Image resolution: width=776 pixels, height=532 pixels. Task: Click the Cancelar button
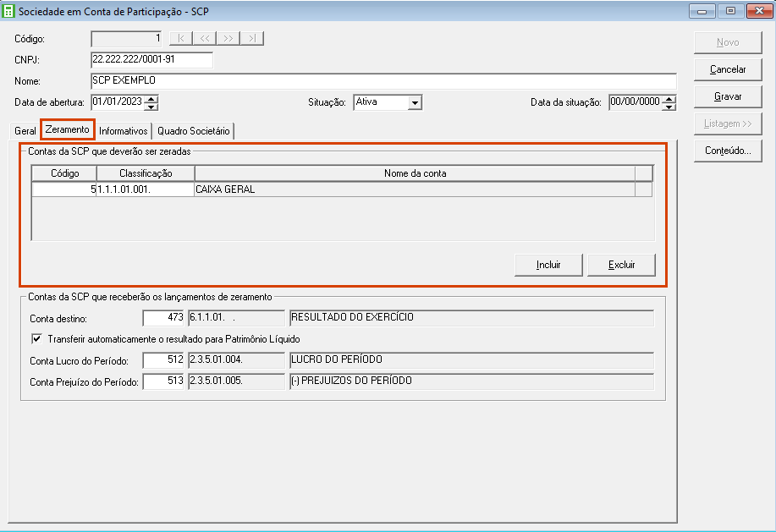coord(728,69)
